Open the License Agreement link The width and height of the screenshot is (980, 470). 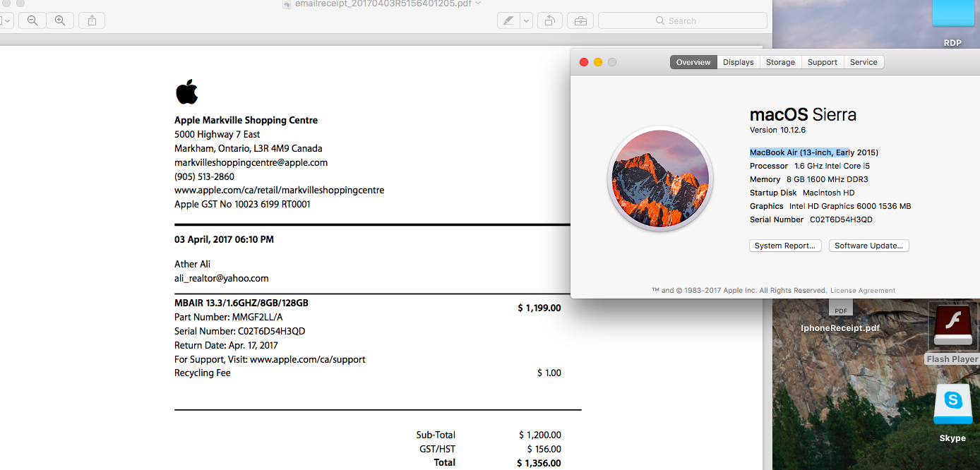863,291
